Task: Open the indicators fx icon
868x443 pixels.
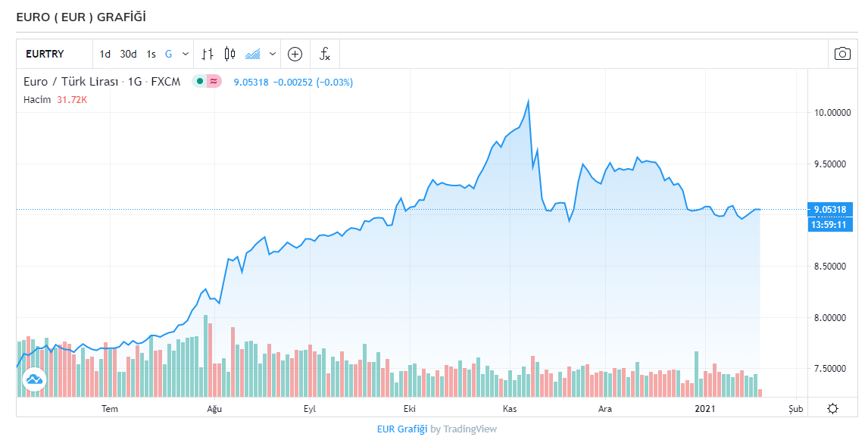Action: (324, 54)
